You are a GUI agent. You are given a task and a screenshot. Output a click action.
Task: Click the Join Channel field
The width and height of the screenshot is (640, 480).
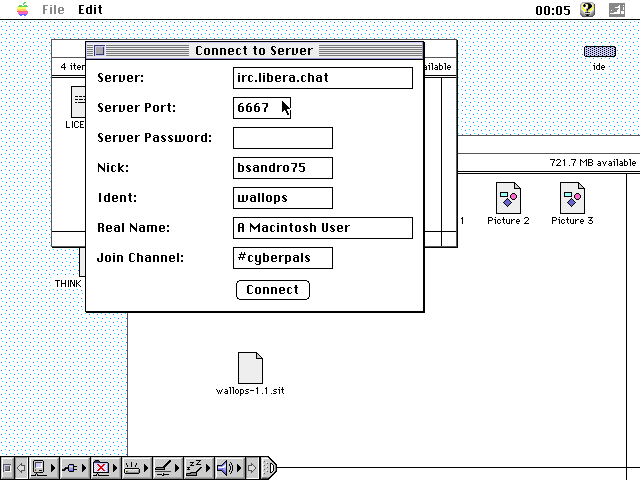(283, 258)
